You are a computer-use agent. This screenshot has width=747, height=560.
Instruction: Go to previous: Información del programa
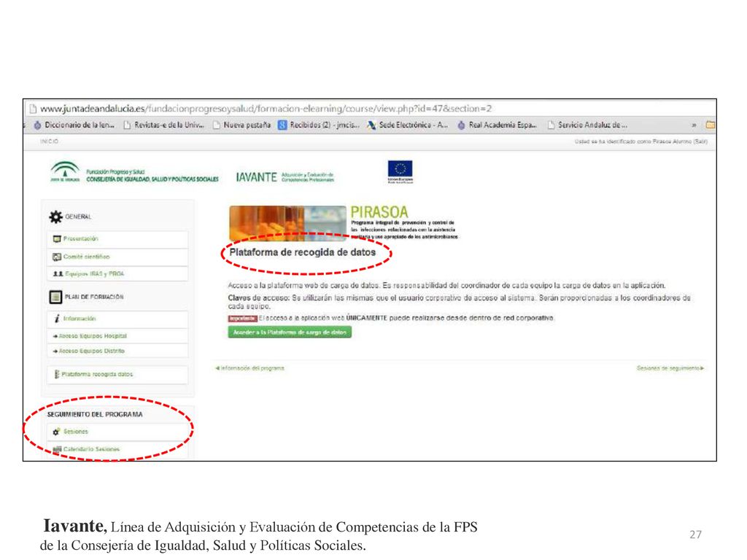point(249,368)
